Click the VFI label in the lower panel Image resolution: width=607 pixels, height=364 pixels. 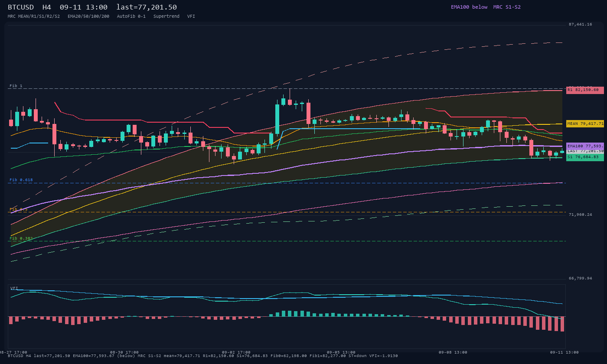14,288
